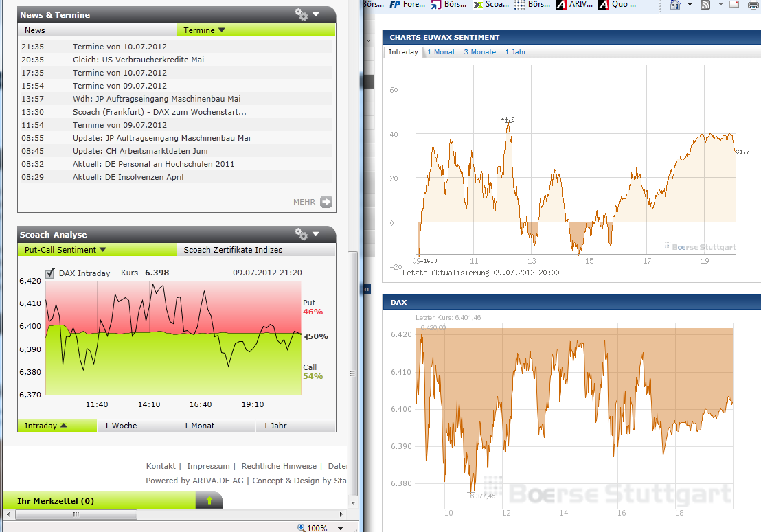Select 1 Monat tab in Euwax Sentiment
The image size is (761, 532).
coord(441,52)
